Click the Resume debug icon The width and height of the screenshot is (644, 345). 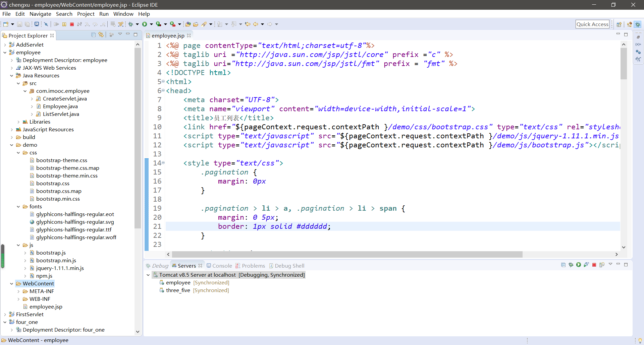(56, 24)
